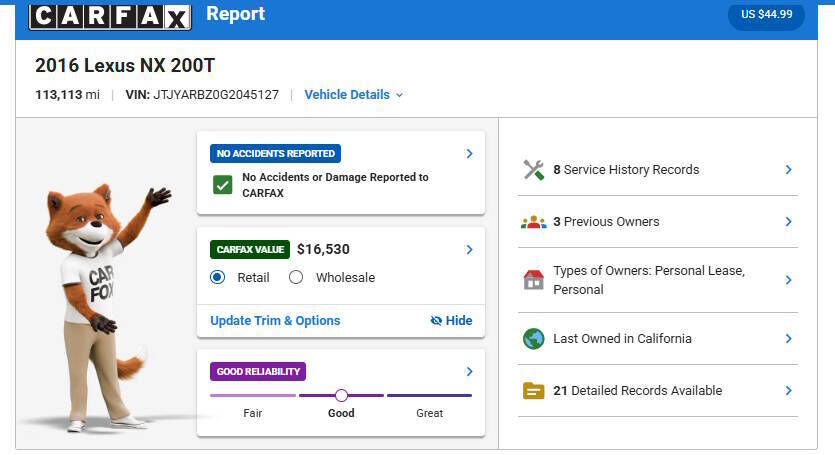Click the CARFAX VALUE badge
Image resolution: width=835 pixels, height=455 pixels.
250,249
